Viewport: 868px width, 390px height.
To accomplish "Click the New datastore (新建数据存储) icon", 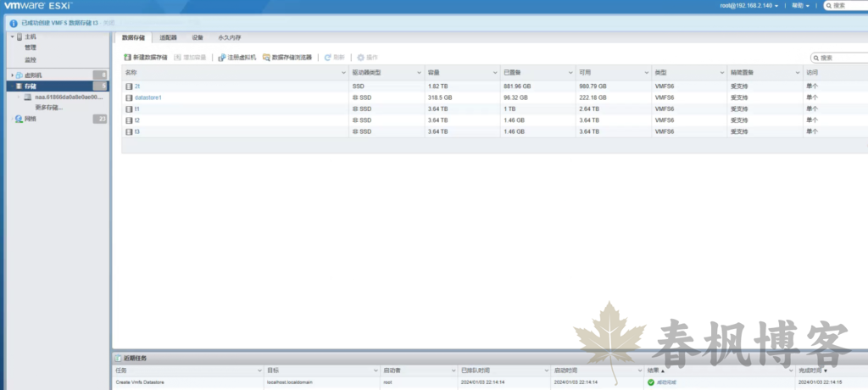I will [128, 58].
